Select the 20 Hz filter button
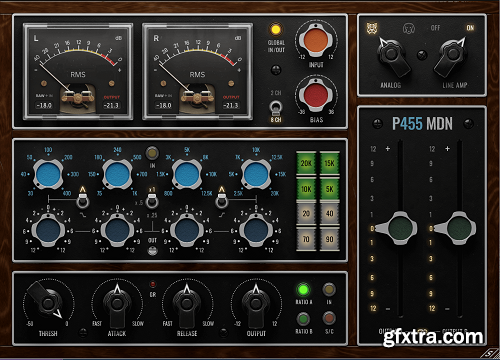The width and height of the screenshot is (500, 360). 306,213
